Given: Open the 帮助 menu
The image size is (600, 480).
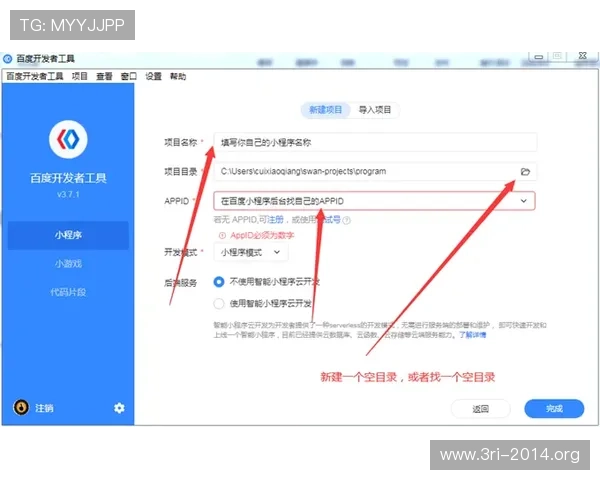Looking at the screenshot, I should pos(178,76).
